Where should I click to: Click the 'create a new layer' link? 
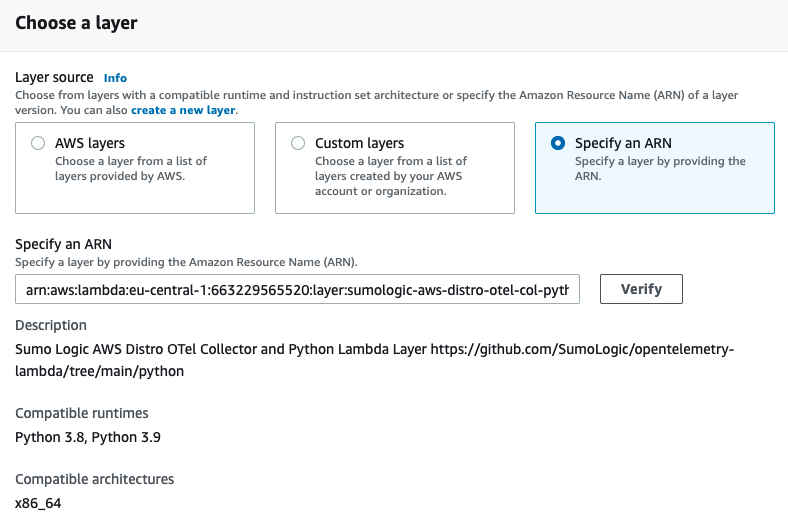click(x=183, y=109)
